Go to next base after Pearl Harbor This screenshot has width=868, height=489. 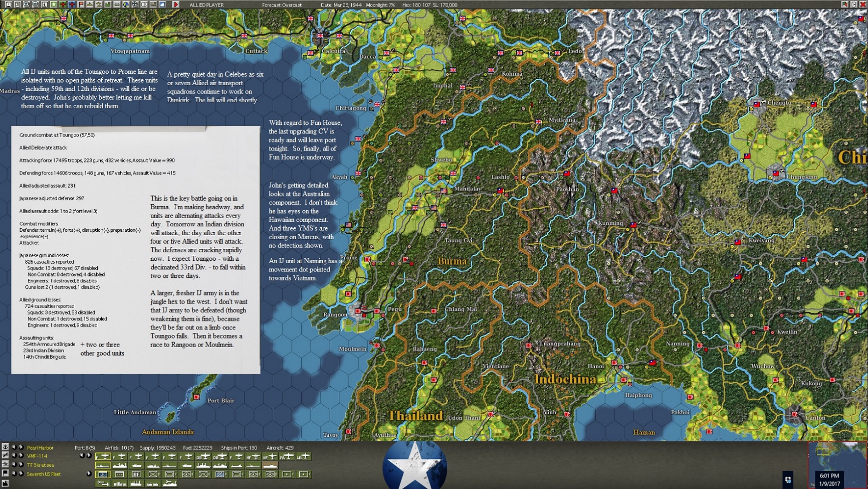[x=21, y=447]
